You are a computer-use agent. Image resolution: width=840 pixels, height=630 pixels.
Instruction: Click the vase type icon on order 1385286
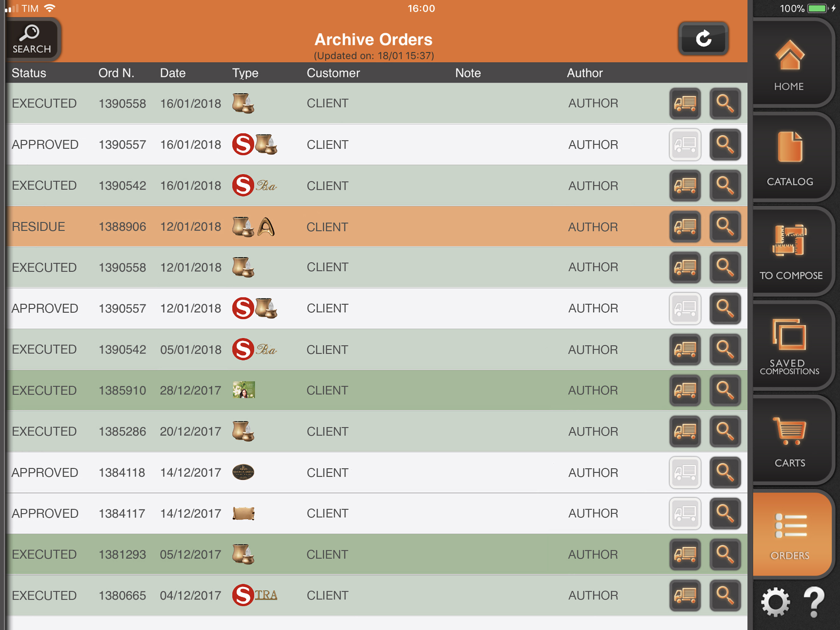click(243, 431)
